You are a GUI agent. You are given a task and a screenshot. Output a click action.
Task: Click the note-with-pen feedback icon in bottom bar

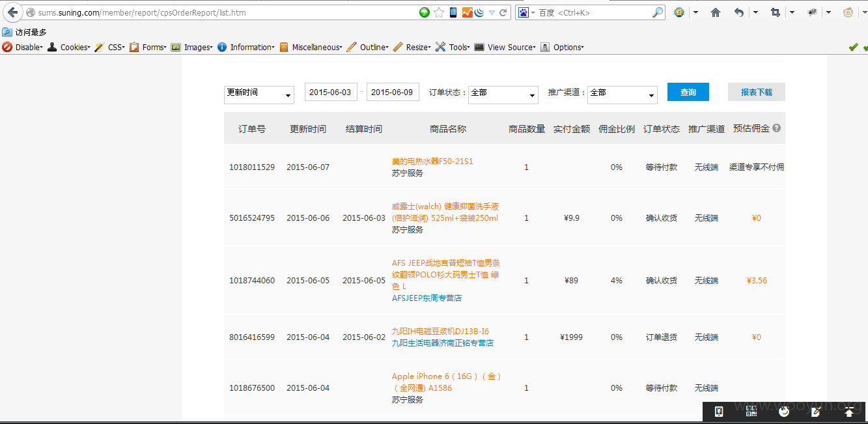pyautogui.click(x=815, y=411)
